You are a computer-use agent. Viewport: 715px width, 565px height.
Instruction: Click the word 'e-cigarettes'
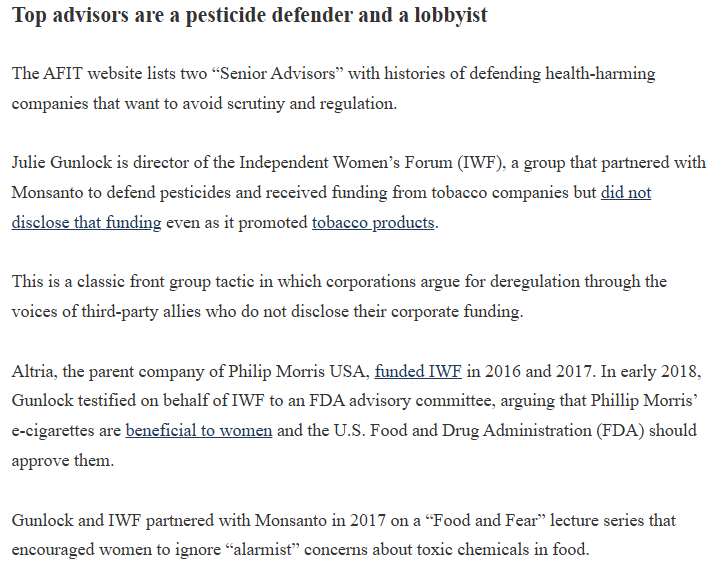point(52,432)
